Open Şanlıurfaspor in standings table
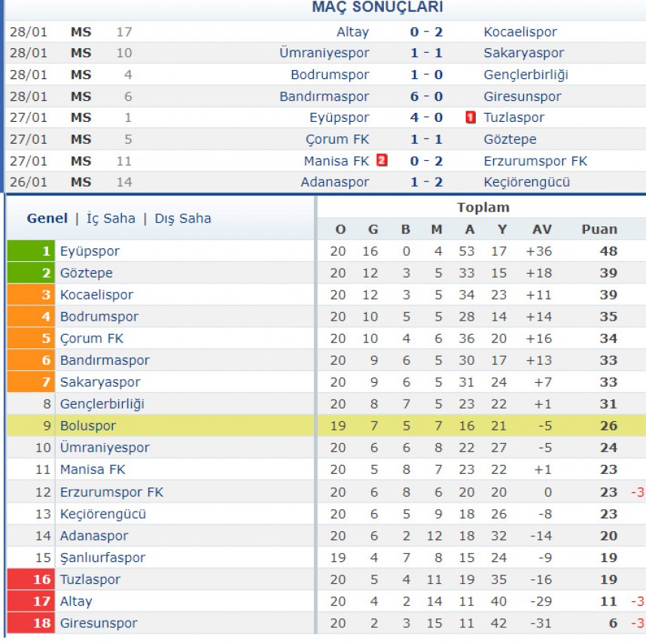 pyautogui.click(x=102, y=557)
